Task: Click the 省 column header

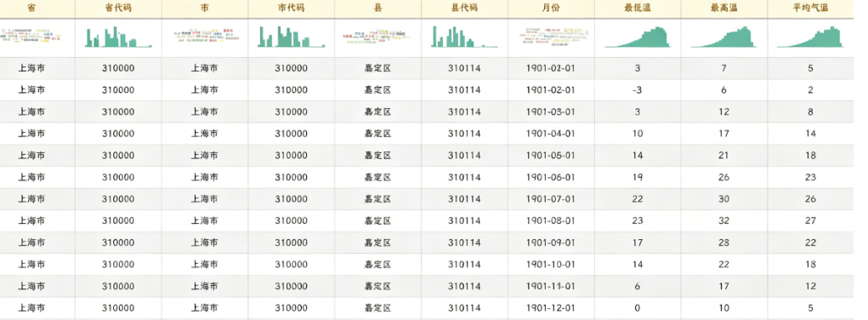Action: click(x=31, y=9)
